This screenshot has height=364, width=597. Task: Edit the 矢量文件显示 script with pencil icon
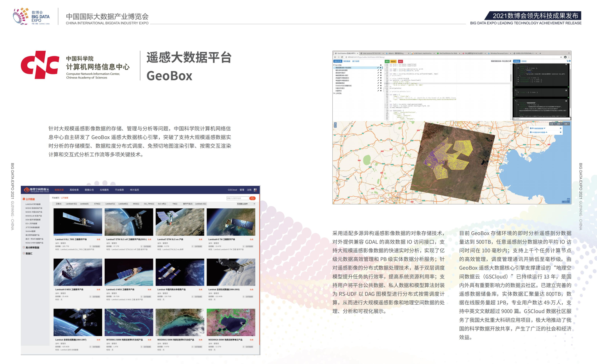pyautogui.click(x=378, y=88)
